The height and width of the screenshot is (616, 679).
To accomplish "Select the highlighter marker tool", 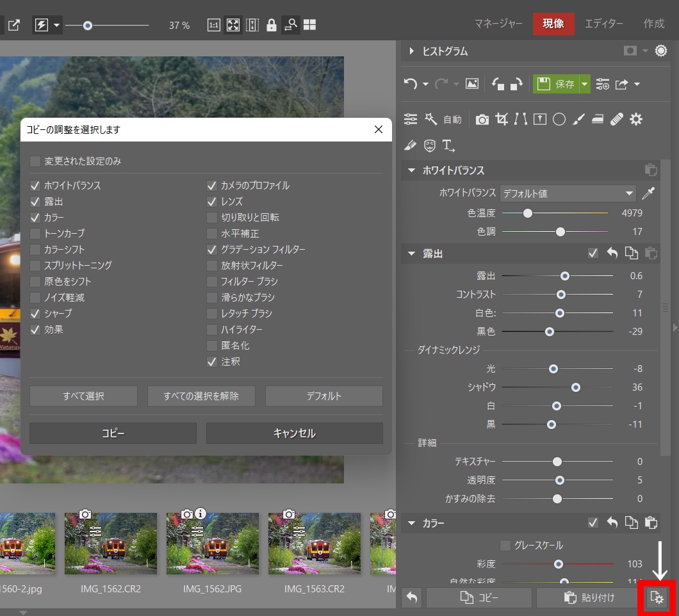I will (410, 145).
